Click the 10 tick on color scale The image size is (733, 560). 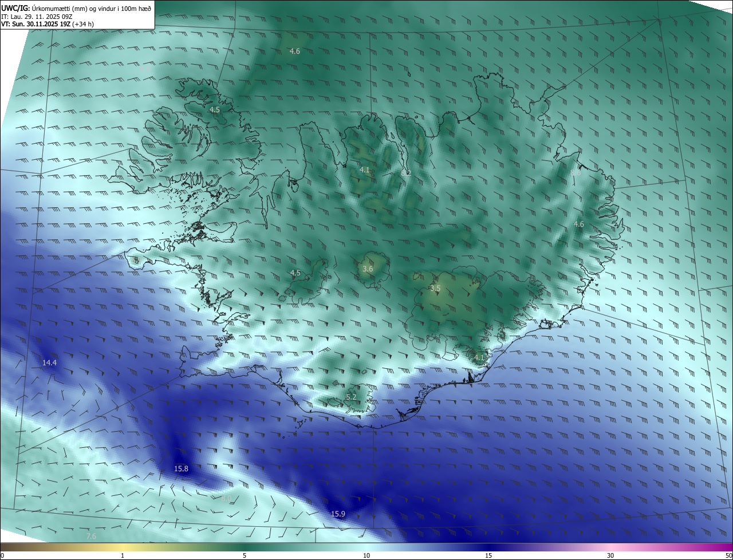(366, 556)
